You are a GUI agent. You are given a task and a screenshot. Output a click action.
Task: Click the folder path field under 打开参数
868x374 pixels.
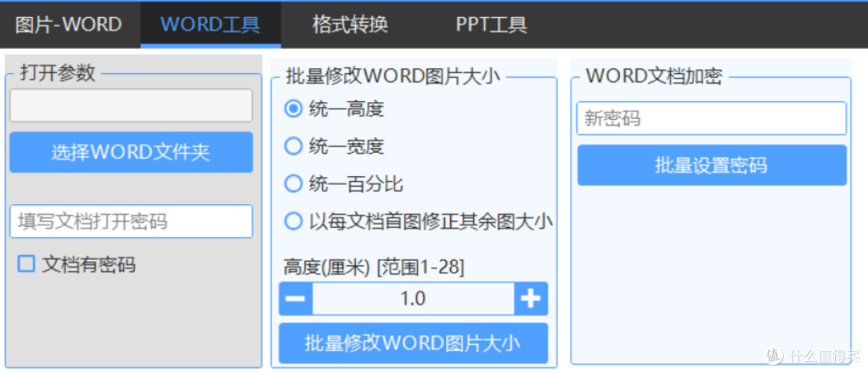coord(131,105)
